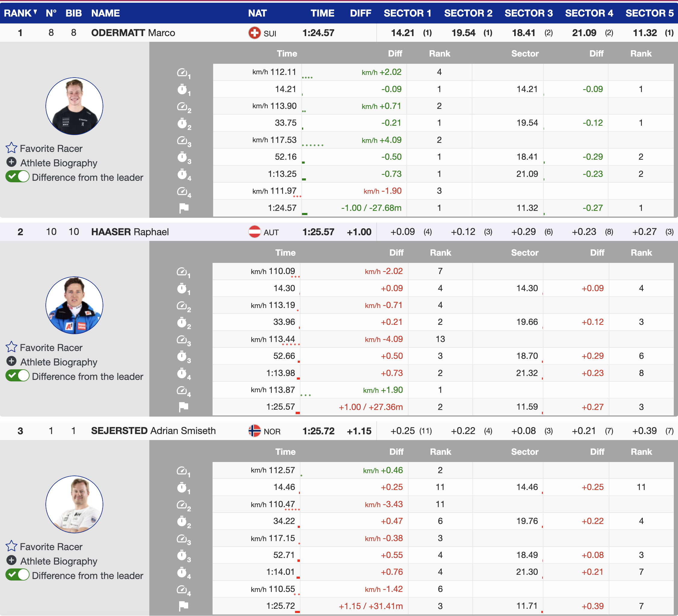Image resolution: width=678 pixels, height=616 pixels.
Task: Click Odermatt's finish flag icon
Action: click(184, 208)
